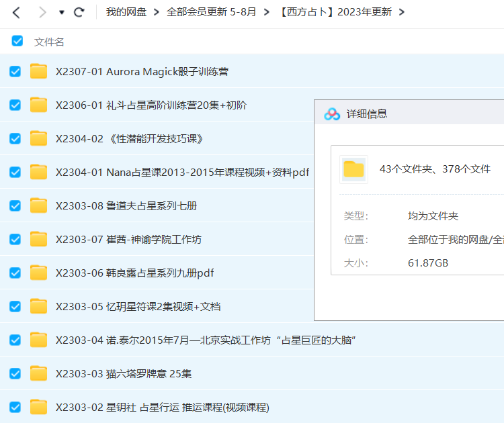Screen dimensions: 504x423
Task: Navigate to 全部会员更新 5-8月 breadcrumb
Action: (x=211, y=12)
